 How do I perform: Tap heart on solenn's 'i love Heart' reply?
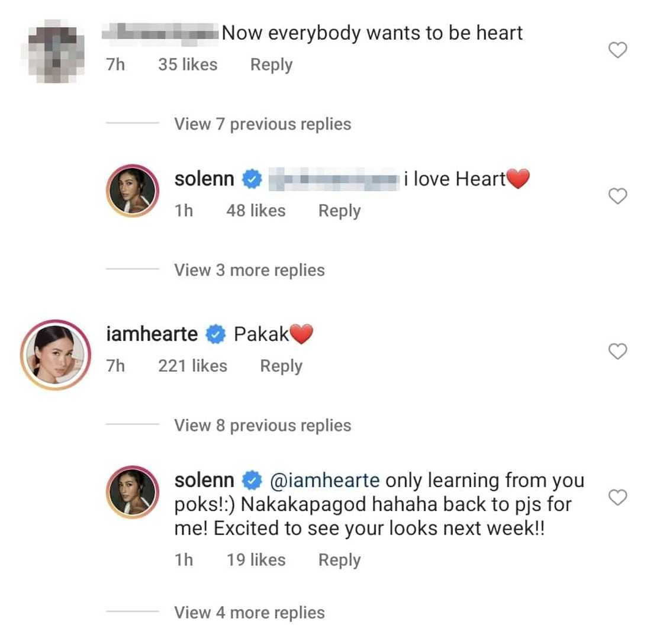click(x=617, y=197)
